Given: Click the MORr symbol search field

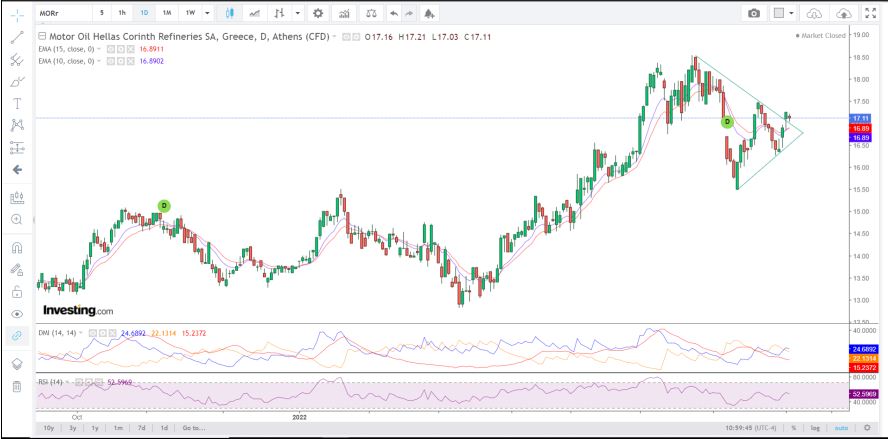Looking at the screenshot, I should coord(64,14).
